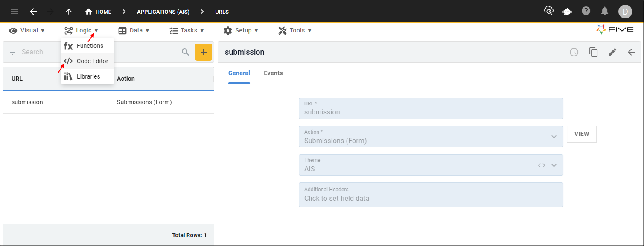Open the Libraries option
This screenshot has width=644, height=246.
pos(87,76)
